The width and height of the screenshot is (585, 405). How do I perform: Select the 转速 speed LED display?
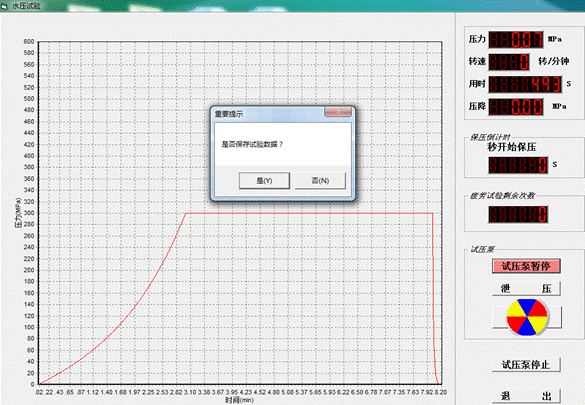click(x=509, y=62)
